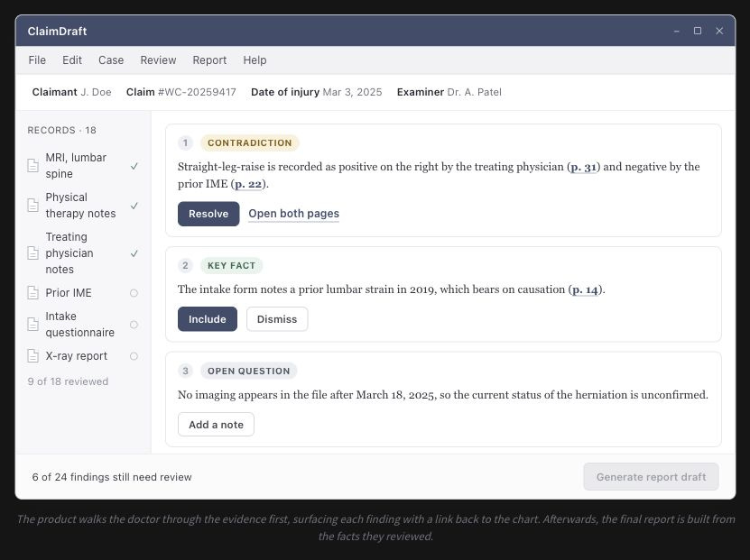Click the Treating physician notes document icon

tap(33, 253)
